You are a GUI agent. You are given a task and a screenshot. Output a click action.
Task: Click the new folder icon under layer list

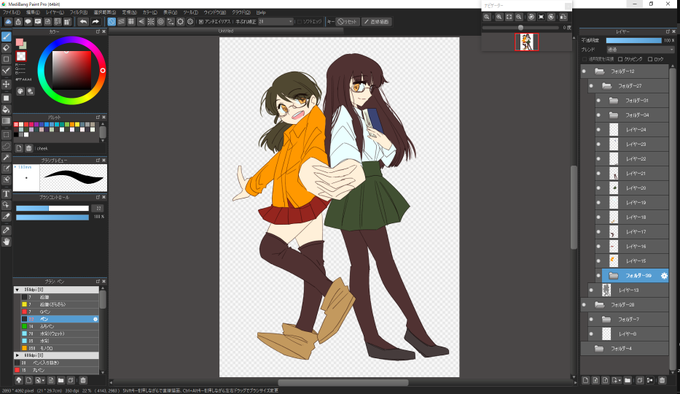(628, 380)
